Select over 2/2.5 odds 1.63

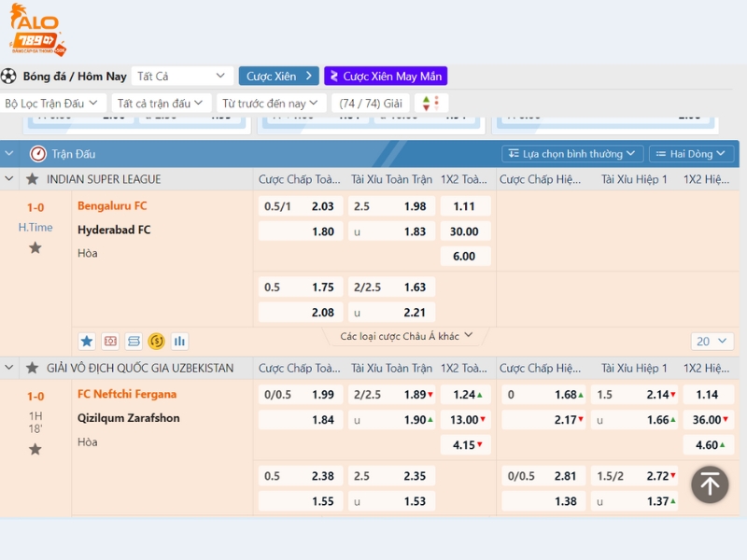click(391, 287)
